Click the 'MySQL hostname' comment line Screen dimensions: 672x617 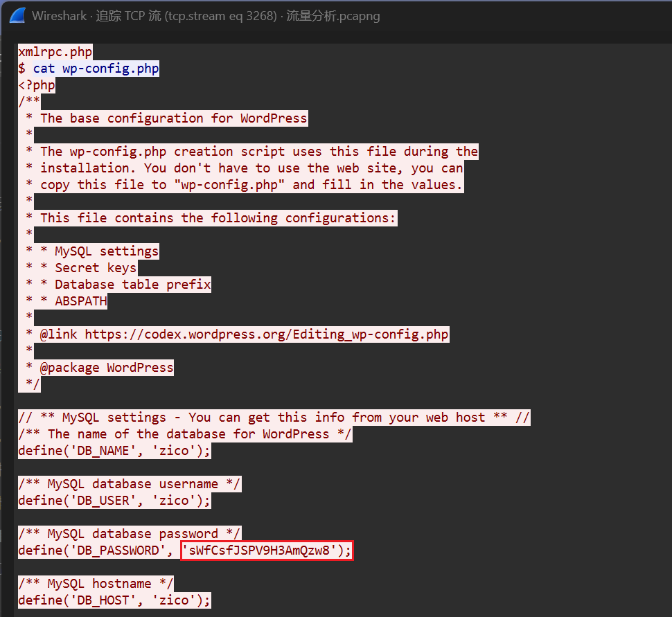coord(96,584)
